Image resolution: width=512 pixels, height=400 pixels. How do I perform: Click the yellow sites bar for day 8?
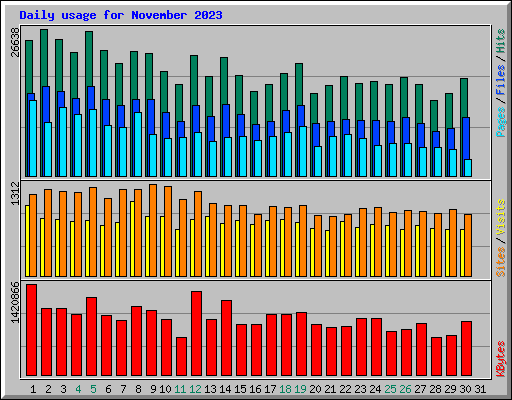coord(132,239)
